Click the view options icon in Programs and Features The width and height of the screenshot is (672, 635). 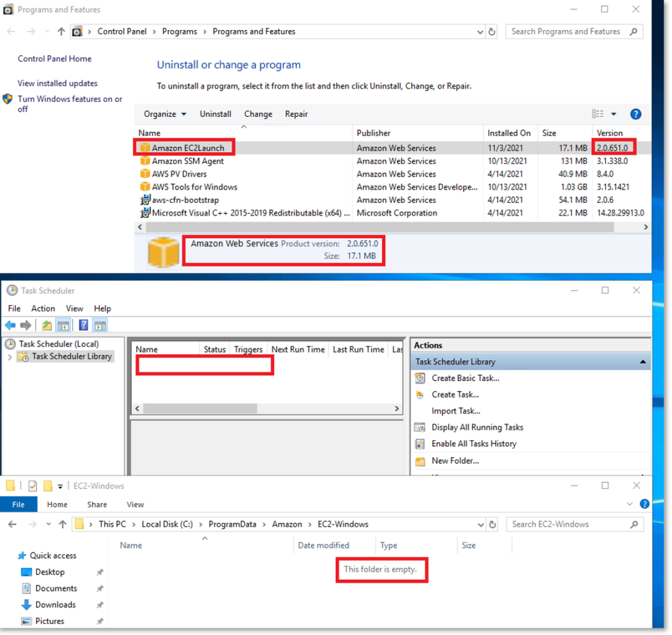click(598, 114)
